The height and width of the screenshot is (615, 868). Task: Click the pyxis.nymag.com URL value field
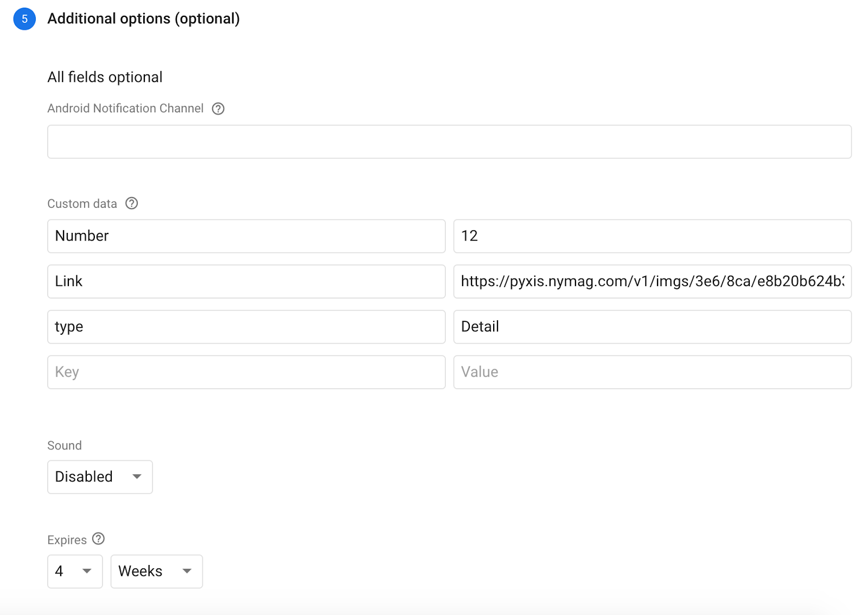click(x=652, y=281)
